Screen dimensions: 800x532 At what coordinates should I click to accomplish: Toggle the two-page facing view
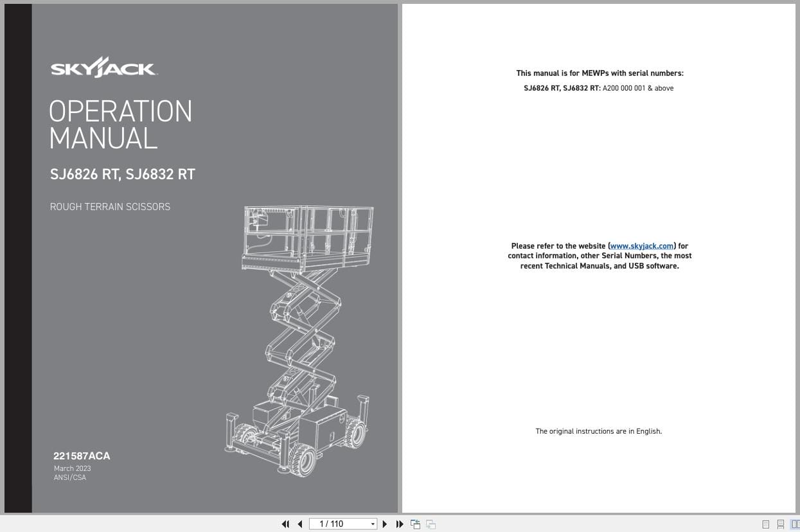pos(796,524)
